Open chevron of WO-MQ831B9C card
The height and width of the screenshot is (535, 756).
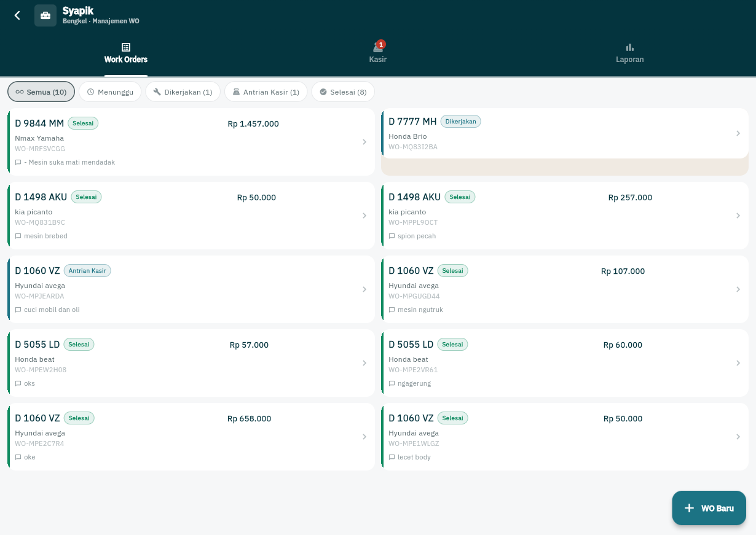point(364,216)
